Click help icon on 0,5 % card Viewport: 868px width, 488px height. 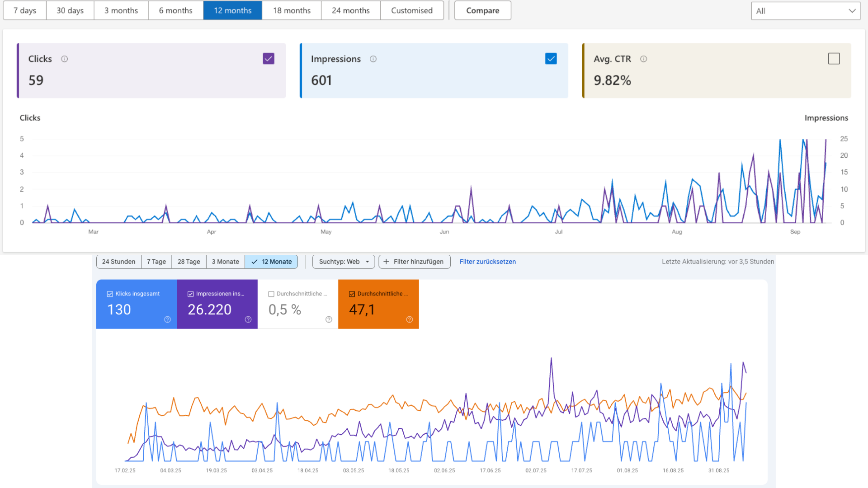(329, 319)
